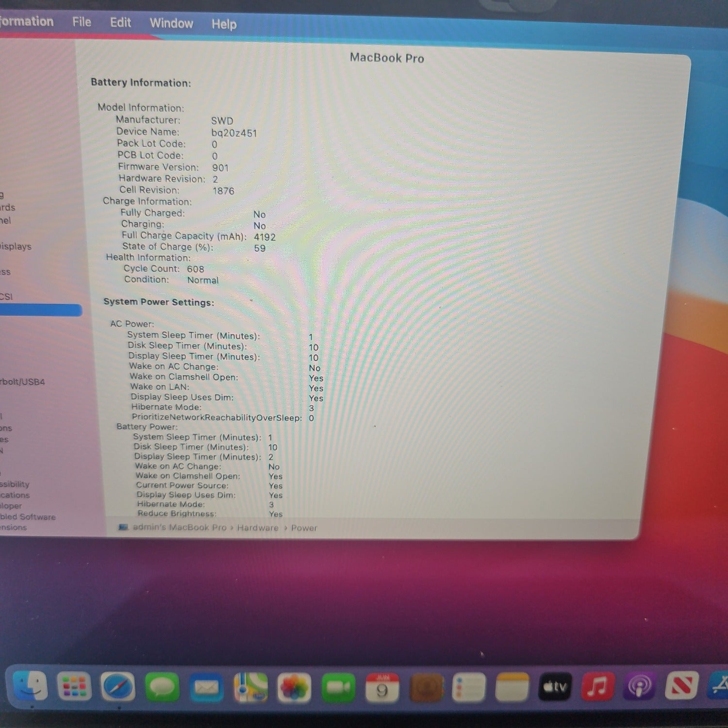Select Disabled Software in the sidebar

[28, 517]
